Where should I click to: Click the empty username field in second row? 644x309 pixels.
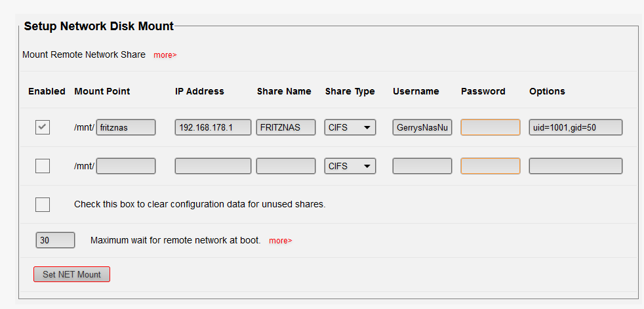coord(422,166)
